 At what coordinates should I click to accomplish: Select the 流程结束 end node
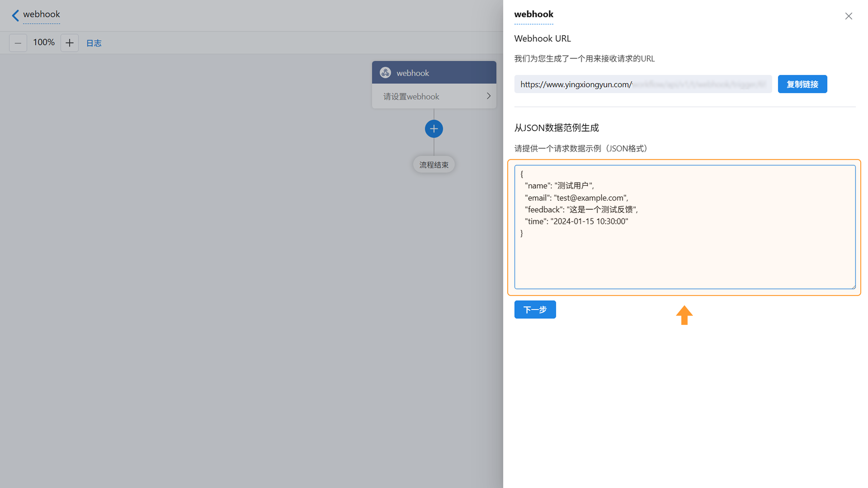coord(434,165)
